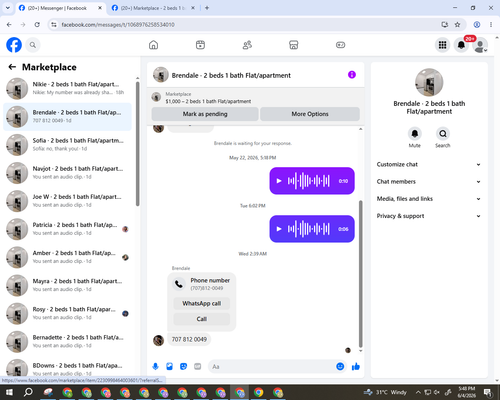Open the Gaming icon in top bar
This screenshot has height=400, width=500.
[340, 45]
